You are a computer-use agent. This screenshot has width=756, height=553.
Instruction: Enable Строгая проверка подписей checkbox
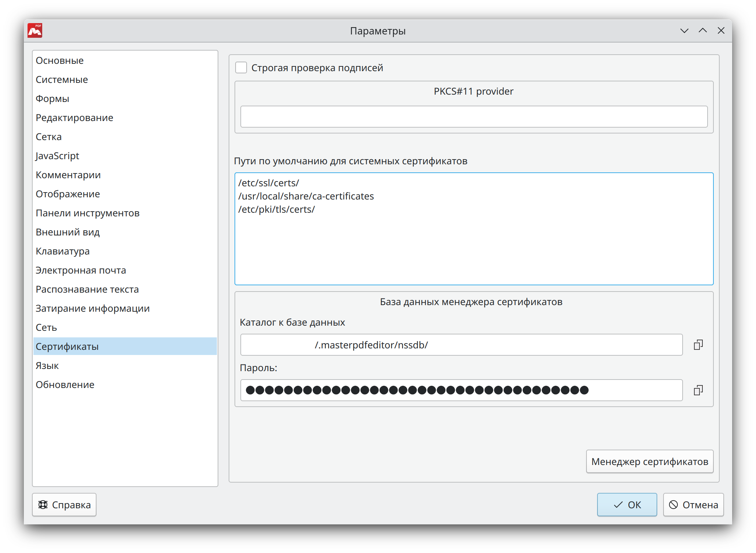(241, 68)
